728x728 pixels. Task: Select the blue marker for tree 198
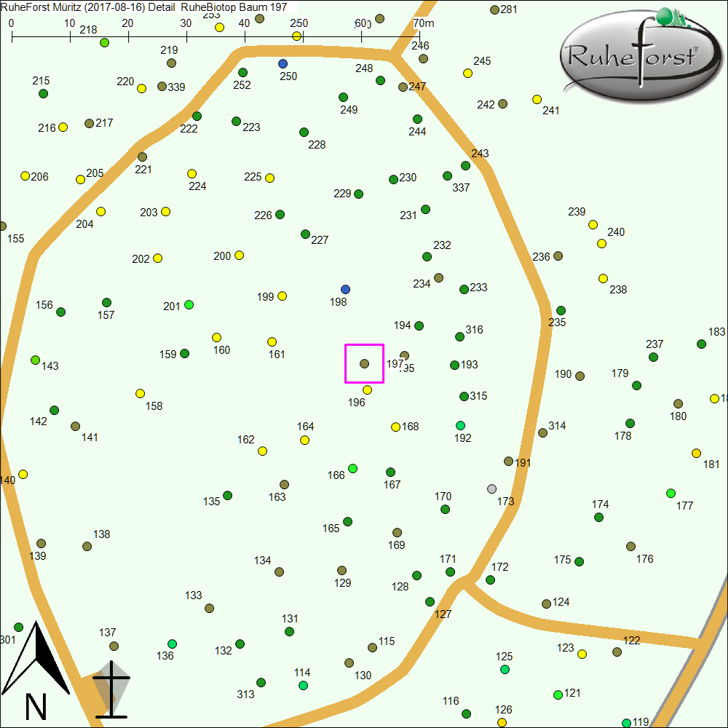(345, 289)
